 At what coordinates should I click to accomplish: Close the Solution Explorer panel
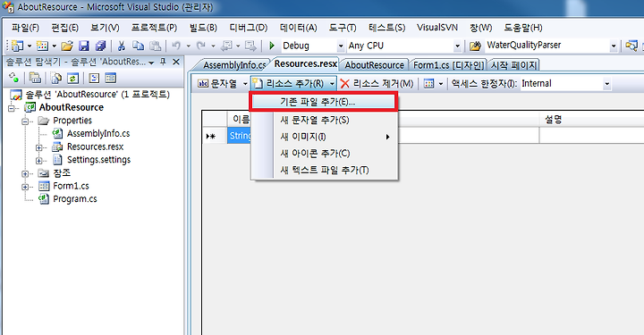[176, 62]
